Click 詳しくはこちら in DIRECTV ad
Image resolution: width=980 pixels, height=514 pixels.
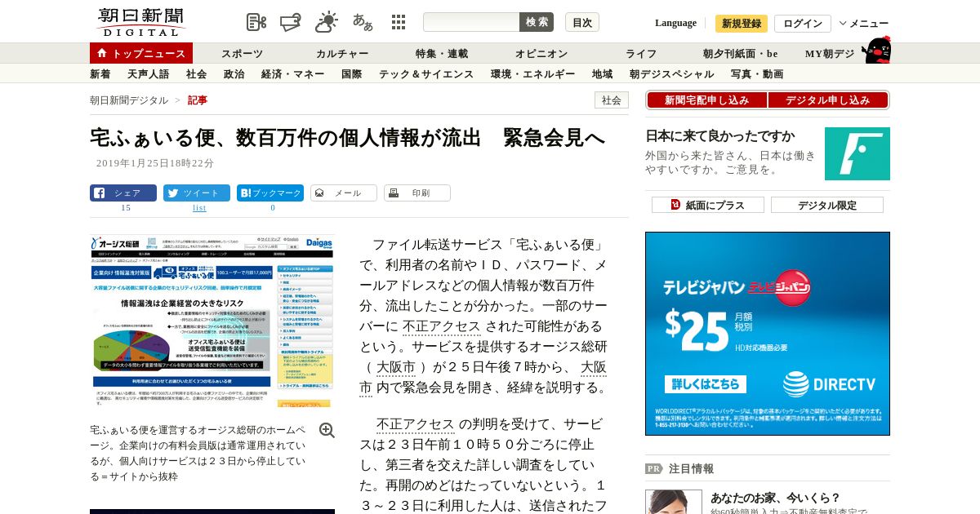pos(704,383)
